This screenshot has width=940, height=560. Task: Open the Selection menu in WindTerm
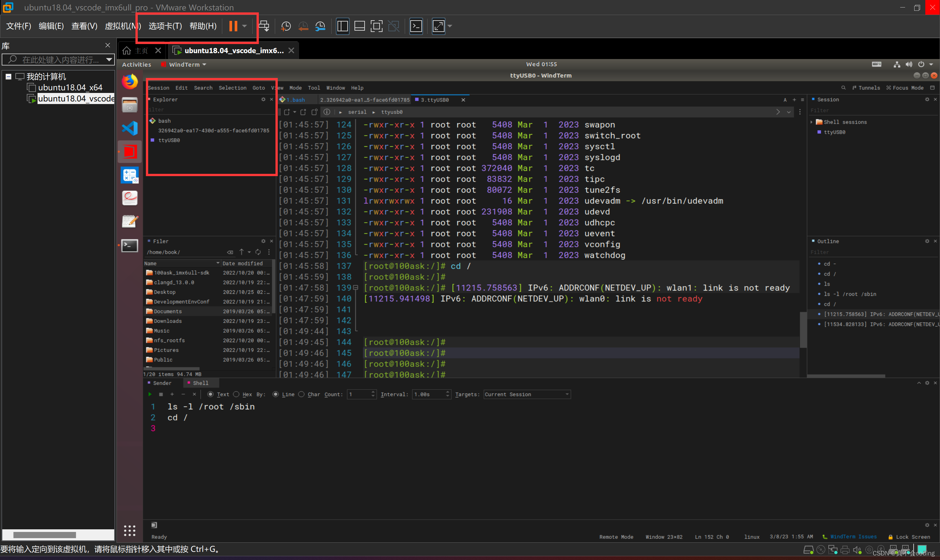232,88
